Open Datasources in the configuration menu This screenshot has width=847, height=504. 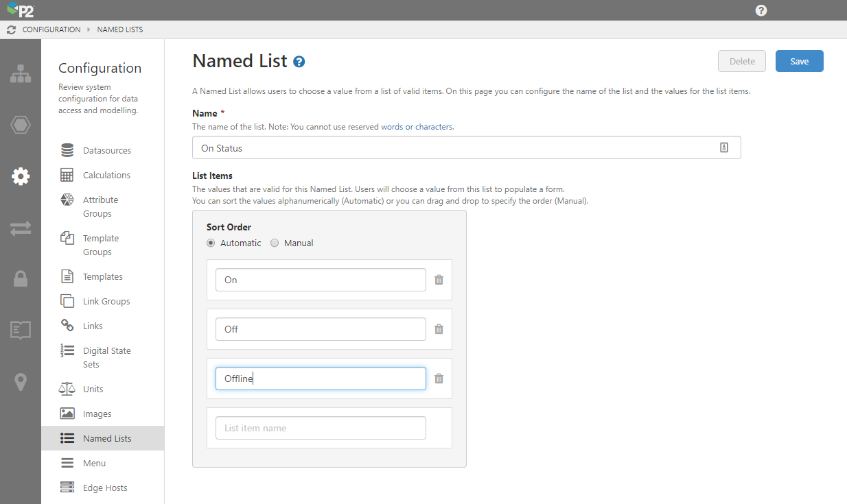[106, 150]
